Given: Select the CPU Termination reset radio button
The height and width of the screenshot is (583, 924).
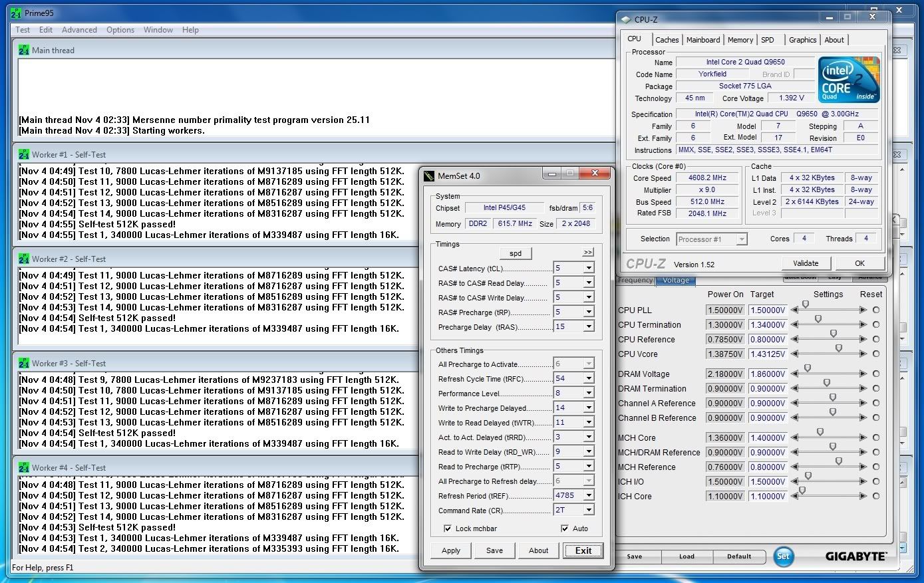Looking at the screenshot, I should 876,324.
